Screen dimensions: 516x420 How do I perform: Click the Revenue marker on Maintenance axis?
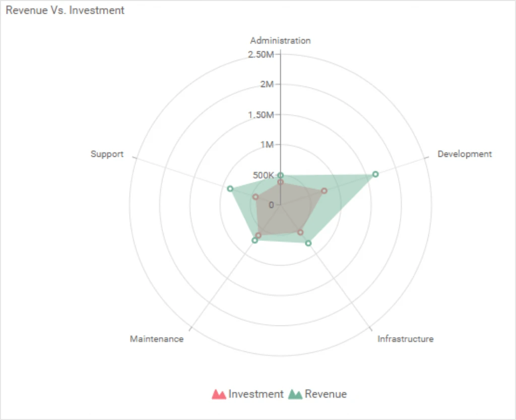pyautogui.click(x=254, y=241)
